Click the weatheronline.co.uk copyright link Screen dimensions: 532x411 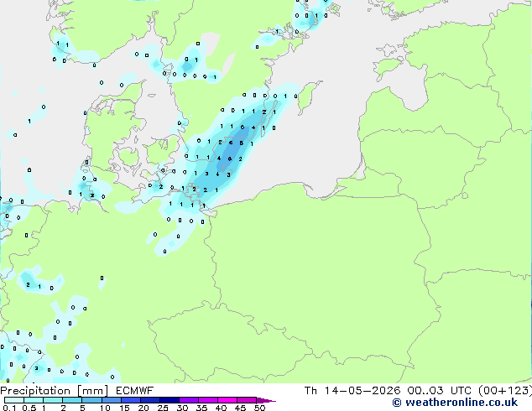455,403
